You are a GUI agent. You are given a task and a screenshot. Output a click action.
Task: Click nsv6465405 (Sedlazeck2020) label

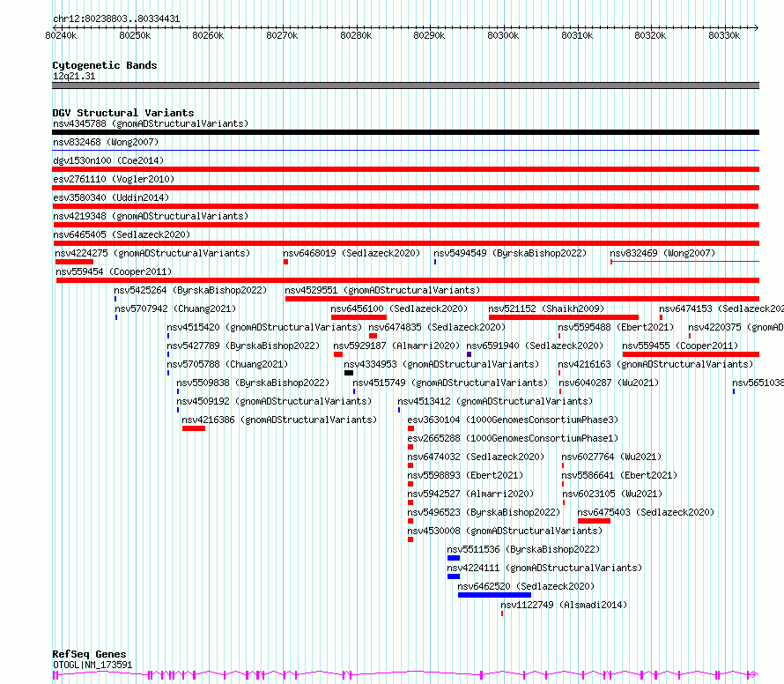[x=122, y=234]
